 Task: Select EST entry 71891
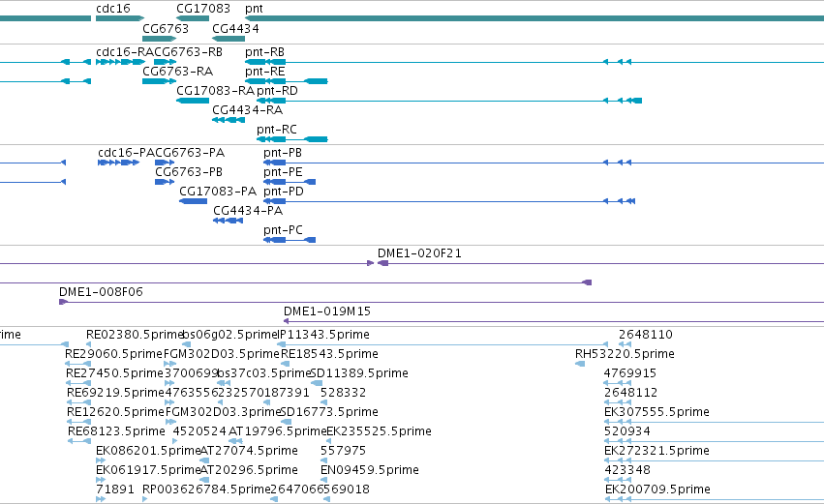tap(115, 490)
